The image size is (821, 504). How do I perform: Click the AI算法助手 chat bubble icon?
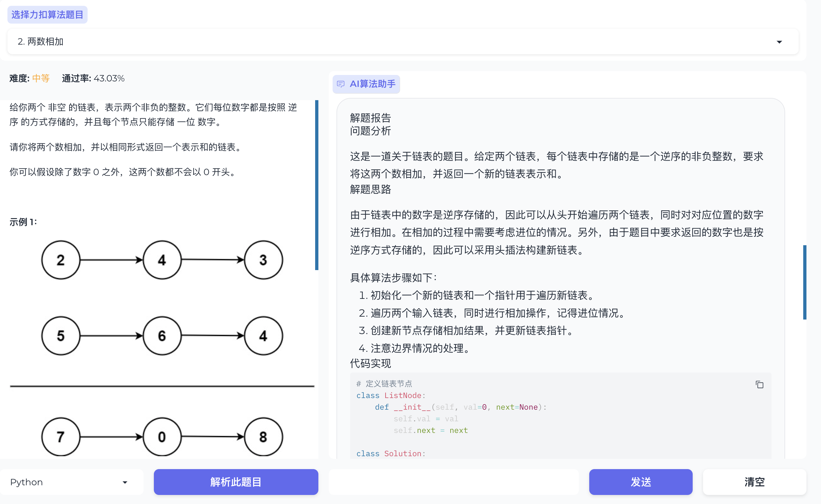coord(340,84)
